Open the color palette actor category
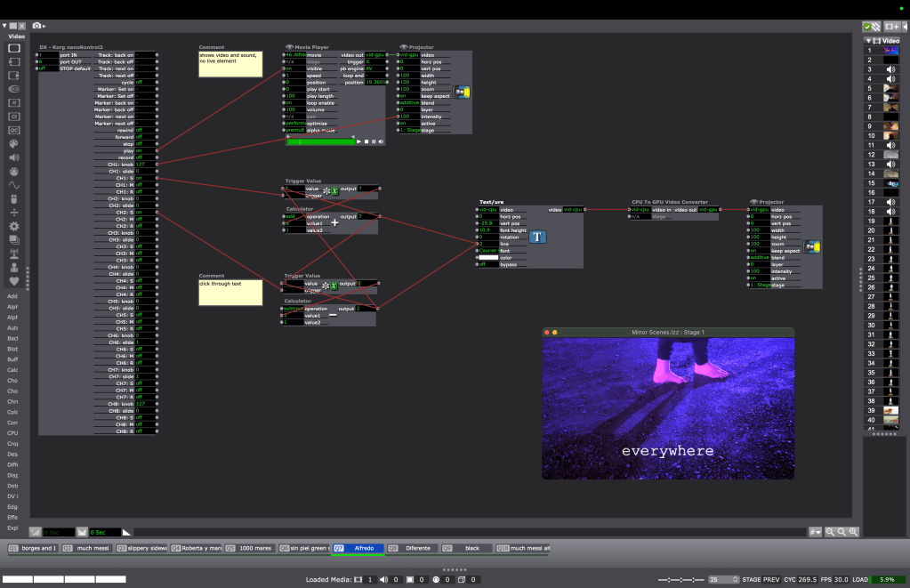 click(14, 143)
